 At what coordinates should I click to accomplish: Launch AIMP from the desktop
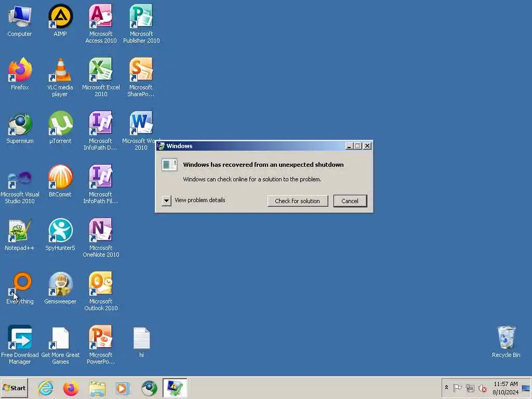(x=60, y=20)
